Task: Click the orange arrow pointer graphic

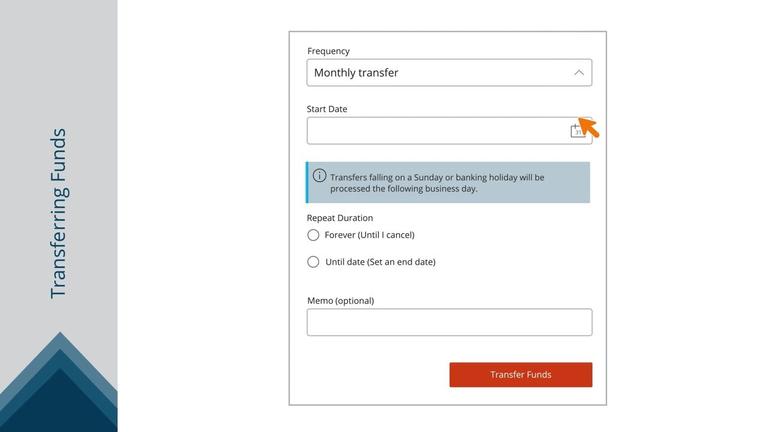Action: (589, 127)
